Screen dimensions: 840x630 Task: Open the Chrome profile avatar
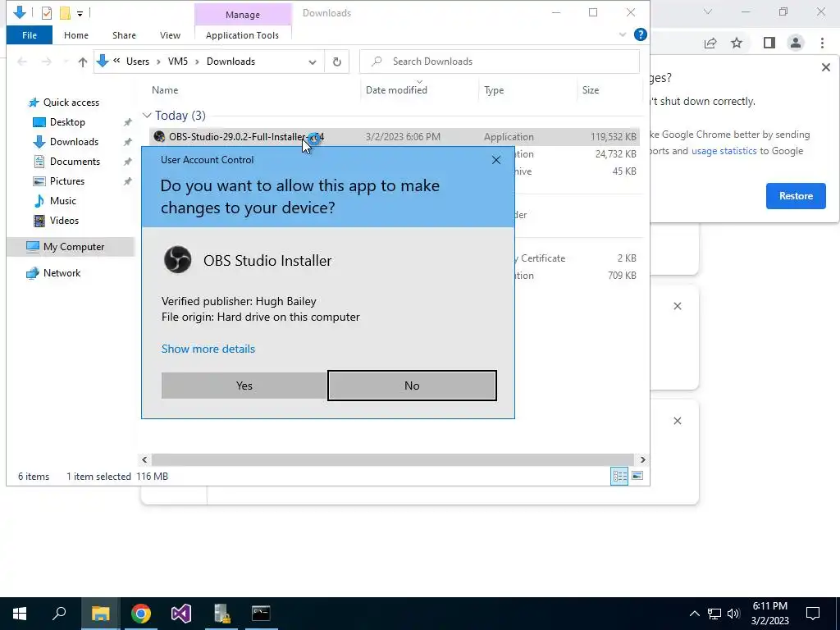[796, 43]
